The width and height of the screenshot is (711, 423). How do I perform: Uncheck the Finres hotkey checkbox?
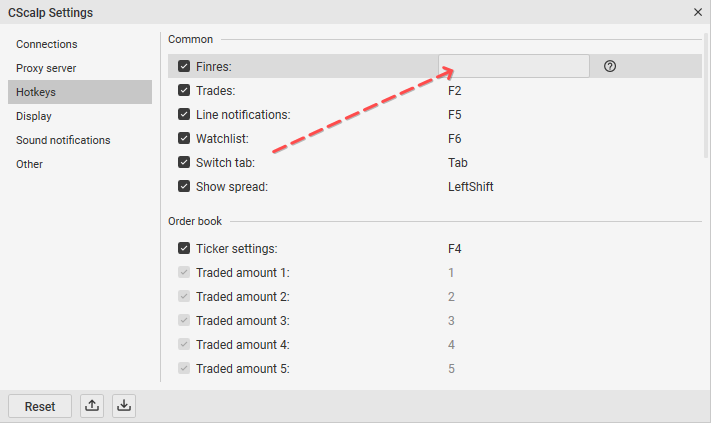[184, 66]
